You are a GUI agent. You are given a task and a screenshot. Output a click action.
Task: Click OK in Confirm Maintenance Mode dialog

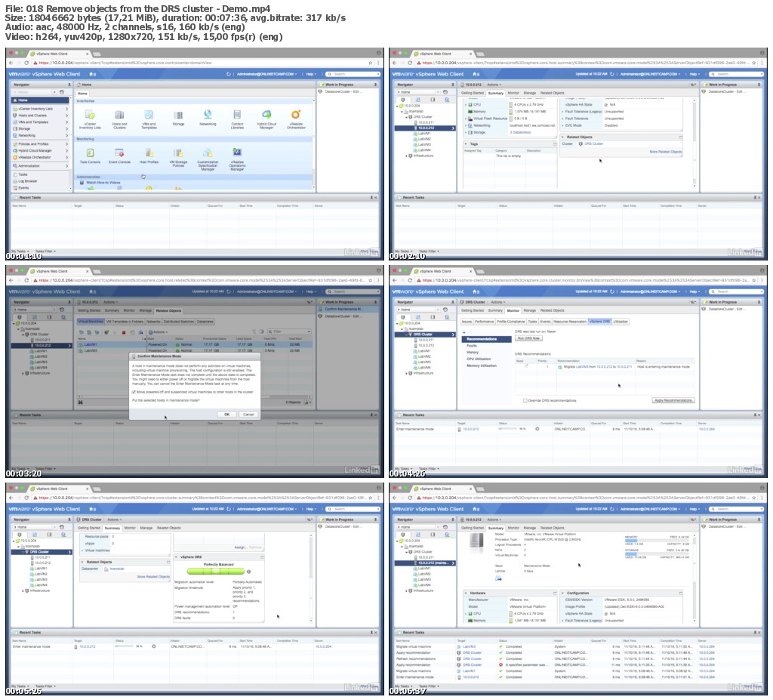click(x=226, y=414)
